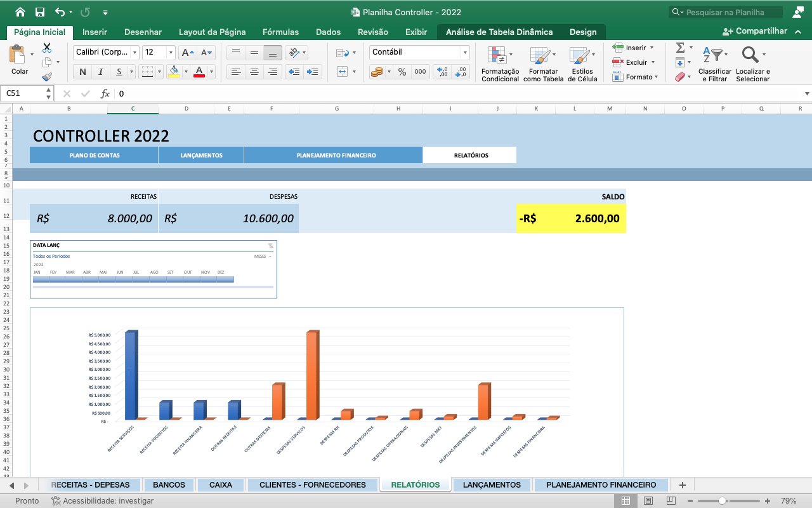This screenshot has width=812, height=508.
Task: Save the workbook with the disk icon
Action: click(x=40, y=12)
